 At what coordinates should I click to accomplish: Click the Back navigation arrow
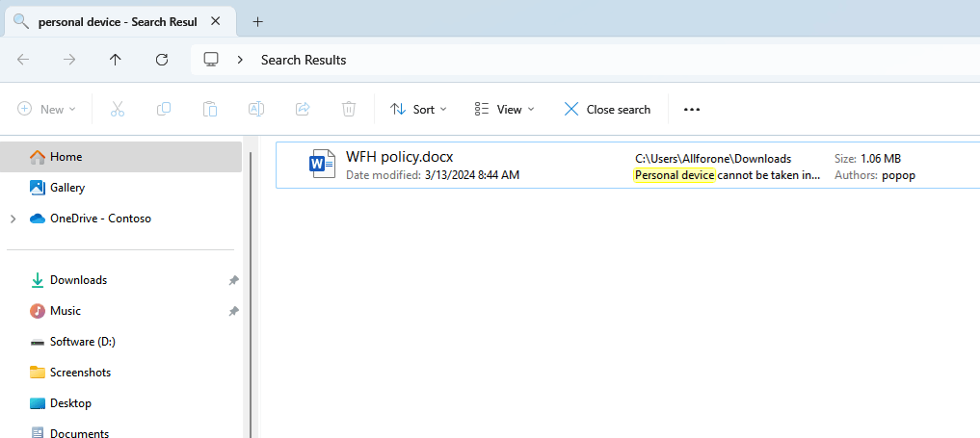click(23, 60)
